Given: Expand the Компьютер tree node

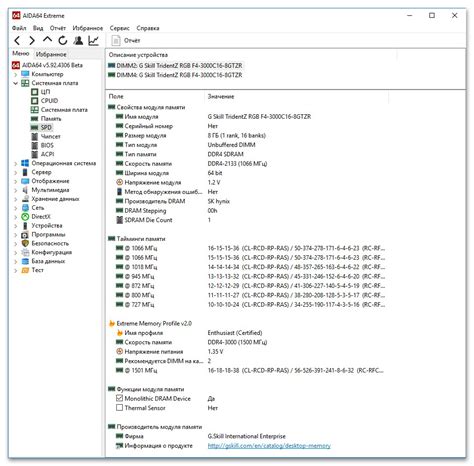Looking at the screenshot, I should (x=15, y=74).
